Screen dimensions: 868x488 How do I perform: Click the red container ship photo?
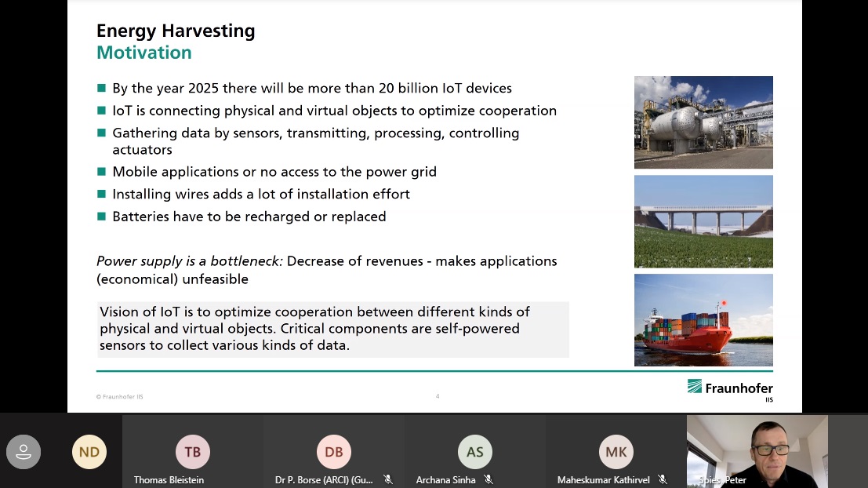[703, 319]
